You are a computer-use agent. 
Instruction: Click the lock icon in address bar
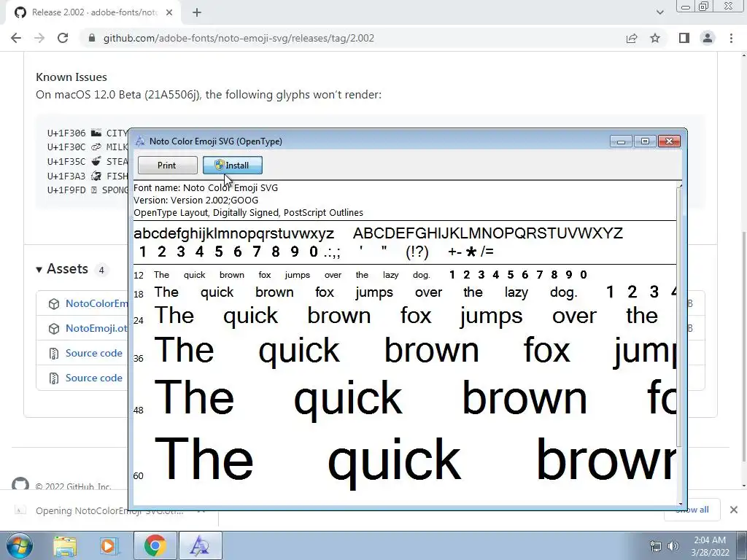click(92, 38)
